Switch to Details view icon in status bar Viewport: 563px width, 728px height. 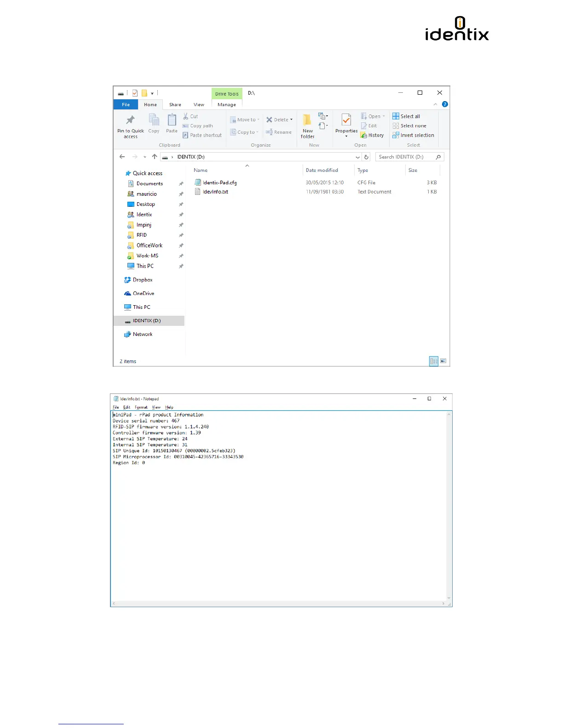[x=434, y=361]
